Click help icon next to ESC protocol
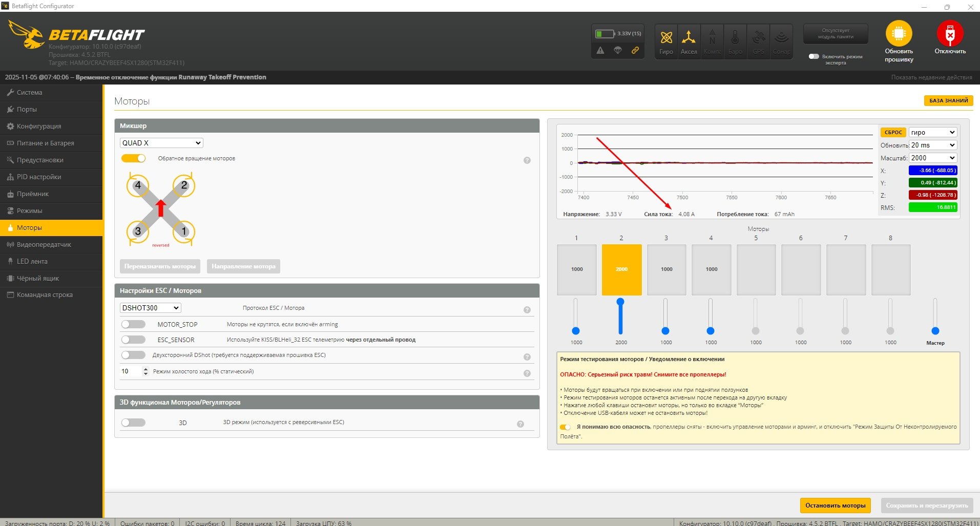The image size is (980, 526). pyautogui.click(x=527, y=310)
